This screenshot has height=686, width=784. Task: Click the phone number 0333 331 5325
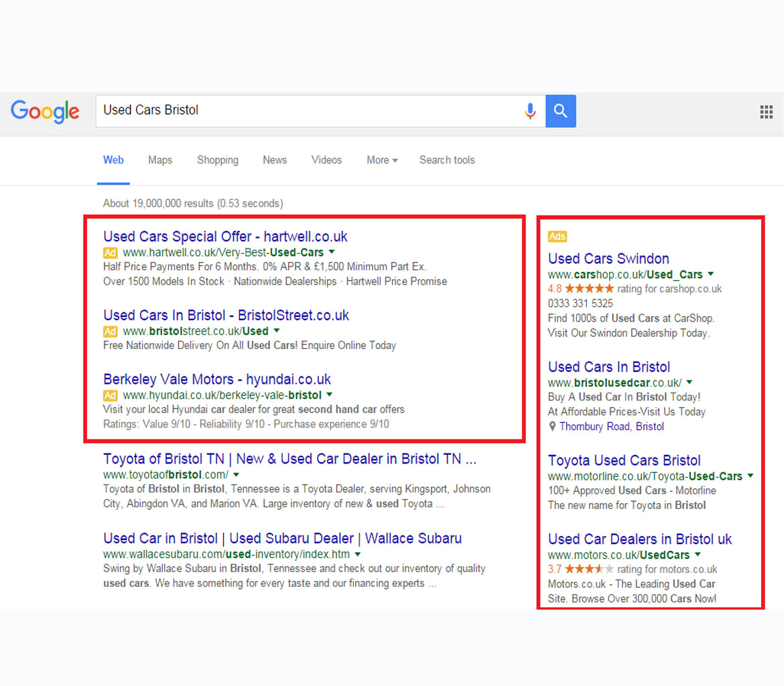[580, 303]
